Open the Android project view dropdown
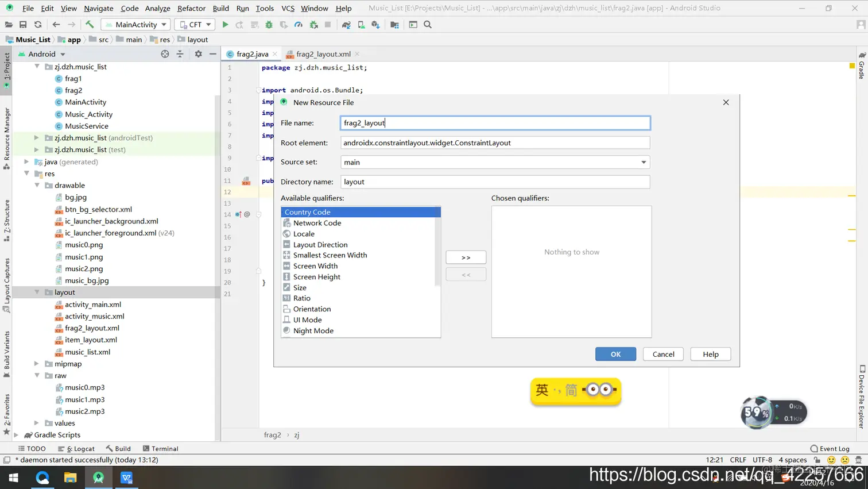 click(42, 54)
